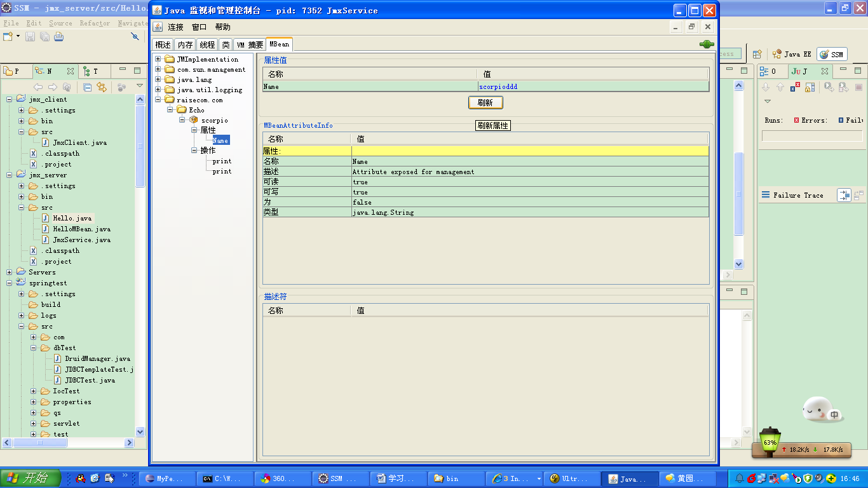Click the Forward arrow in Eclipse navigator
868x488 pixels.
point(53,87)
